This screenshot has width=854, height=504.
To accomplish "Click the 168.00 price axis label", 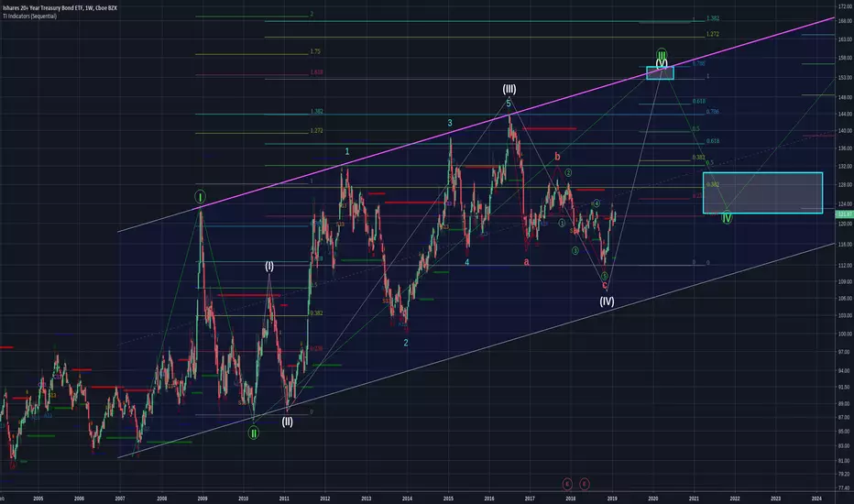I will 845,21.
